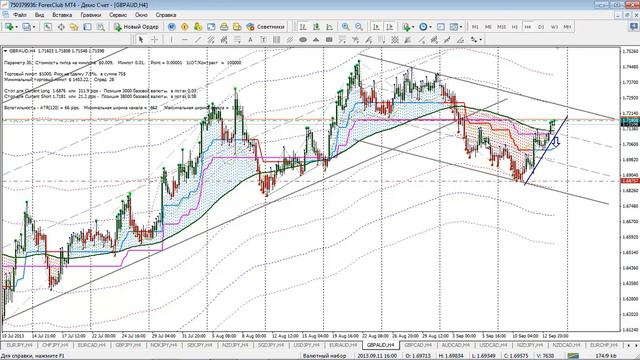Click the chart tabs right scroll arrow

pyautogui.click(x=635, y=345)
